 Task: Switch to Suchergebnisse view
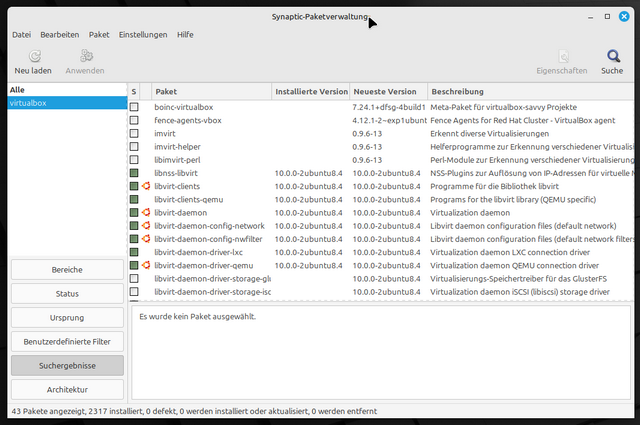pyautogui.click(x=67, y=365)
